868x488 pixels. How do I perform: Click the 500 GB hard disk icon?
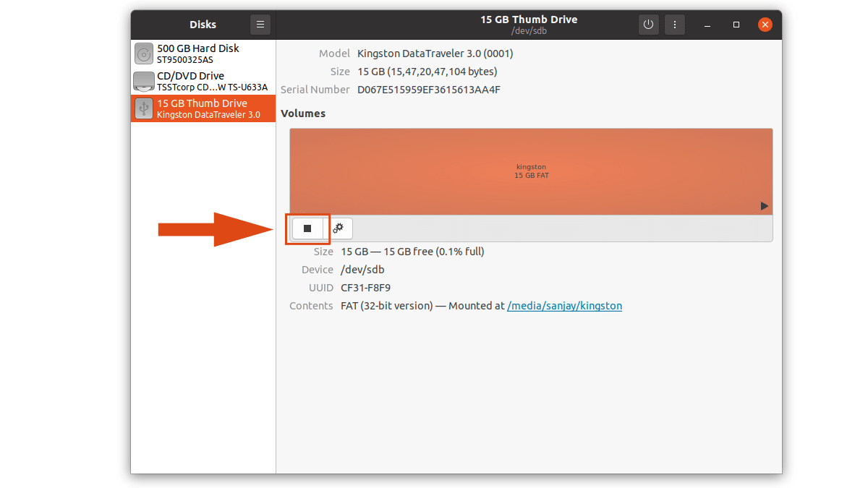[x=142, y=53]
